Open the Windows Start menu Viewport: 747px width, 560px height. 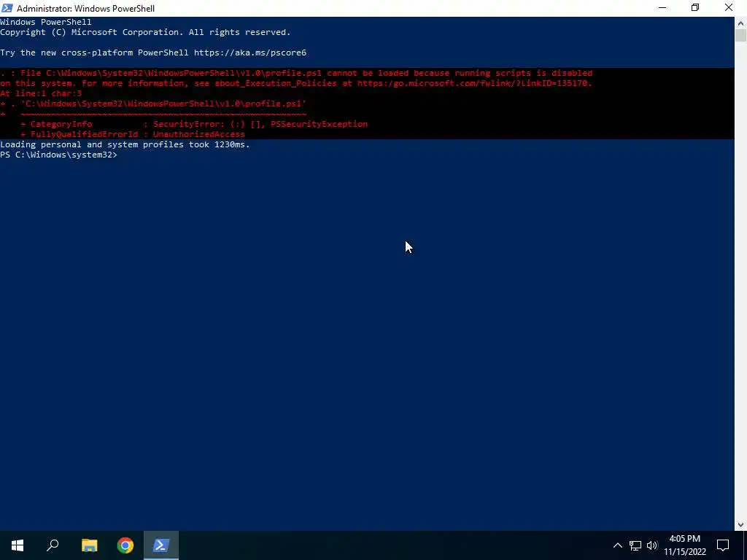pos(18,545)
